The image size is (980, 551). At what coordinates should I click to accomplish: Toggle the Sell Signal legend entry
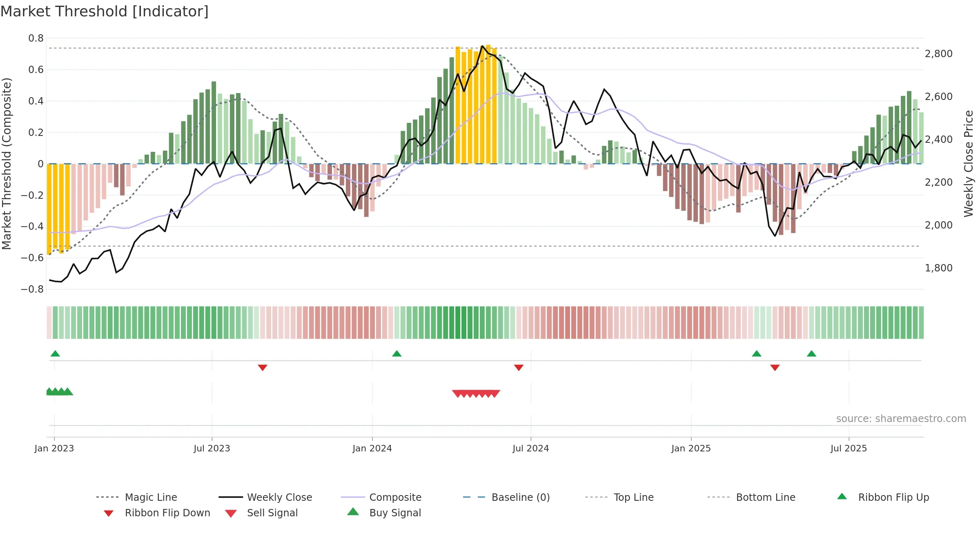coord(261,513)
